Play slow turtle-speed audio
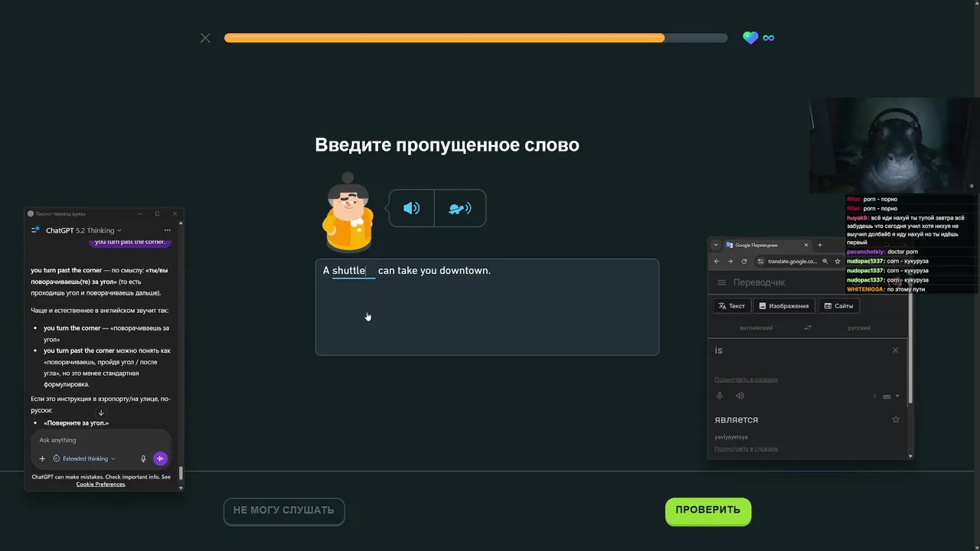 pos(460,208)
